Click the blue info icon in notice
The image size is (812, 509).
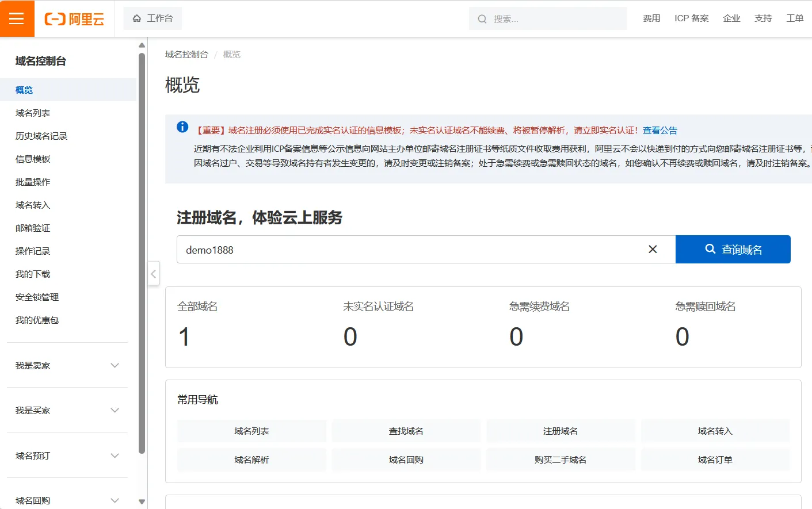coord(182,127)
